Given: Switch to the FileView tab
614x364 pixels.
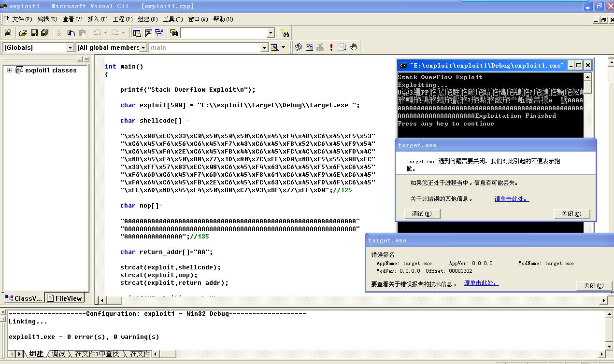Looking at the screenshot, I should point(65,298).
